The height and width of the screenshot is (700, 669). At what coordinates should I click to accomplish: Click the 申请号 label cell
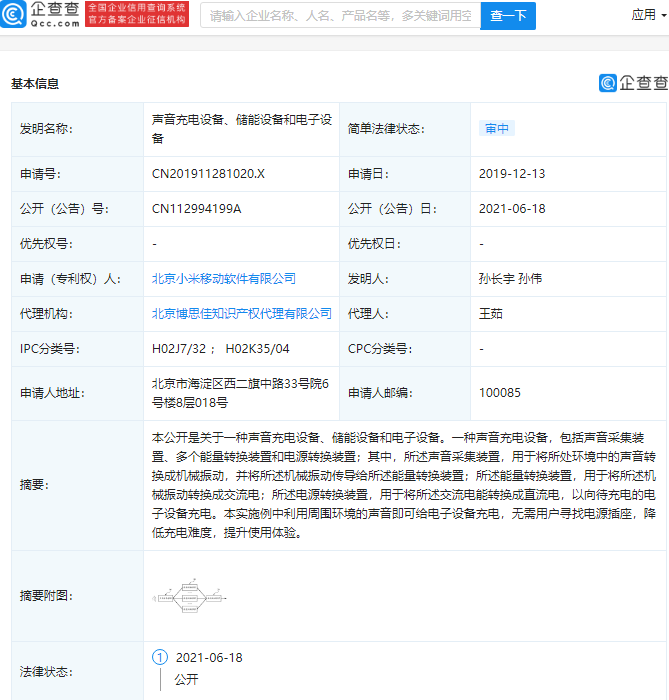pyautogui.click(x=77, y=174)
